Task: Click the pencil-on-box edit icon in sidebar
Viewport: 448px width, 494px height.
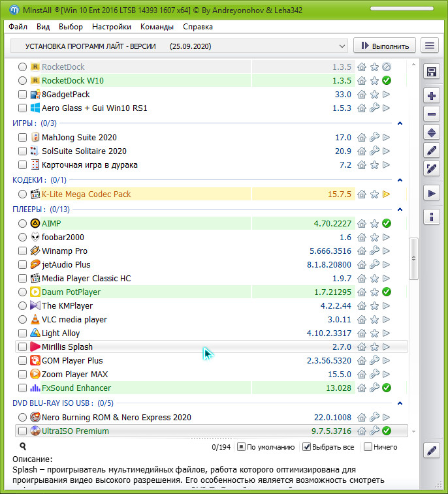Action: tap(431, 169)
